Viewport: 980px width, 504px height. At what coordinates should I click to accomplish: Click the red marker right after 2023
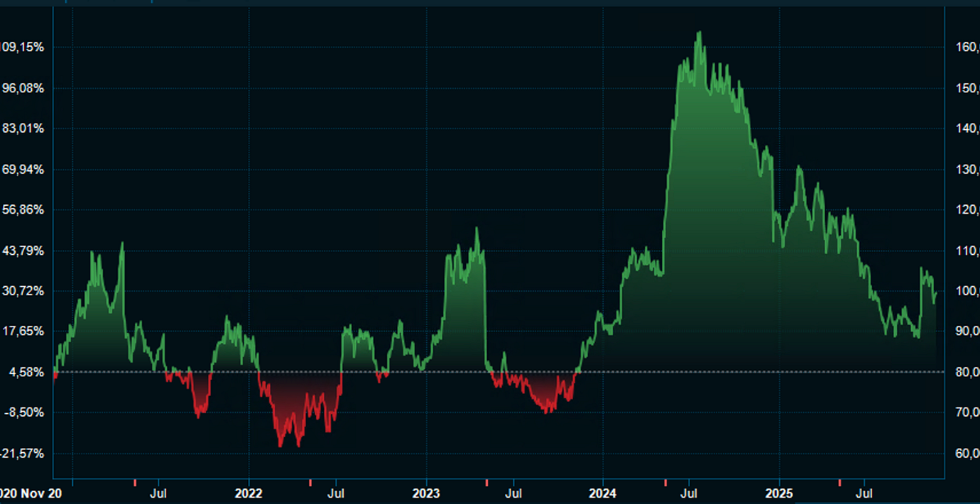click(486, 483)
